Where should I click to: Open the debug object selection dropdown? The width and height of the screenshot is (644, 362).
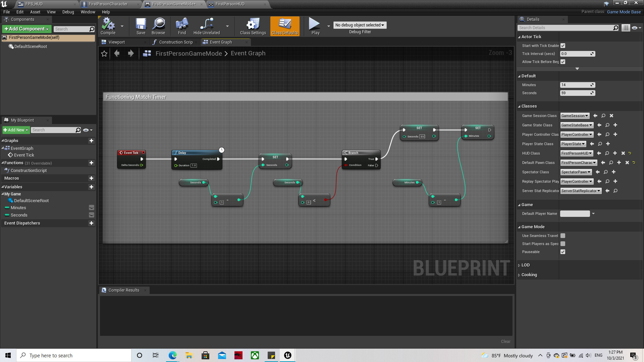360,25
